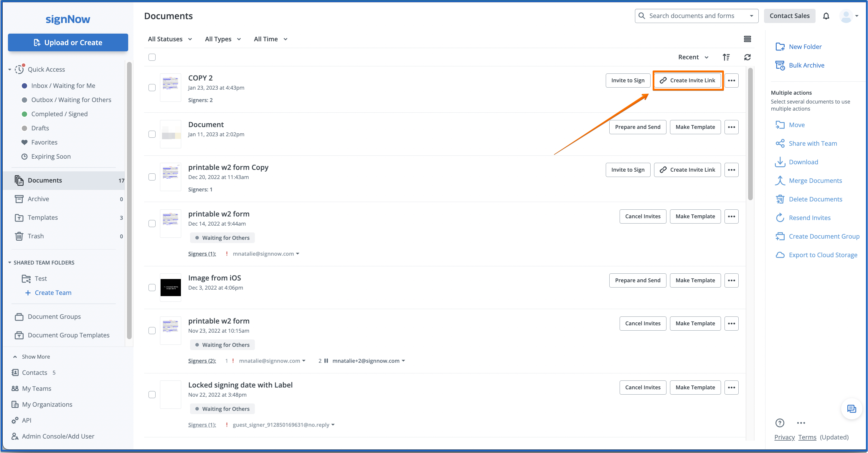Toggle sort order ascending/descending icon
Viewport: 868px width, 453px height.
tap(726, 57)
